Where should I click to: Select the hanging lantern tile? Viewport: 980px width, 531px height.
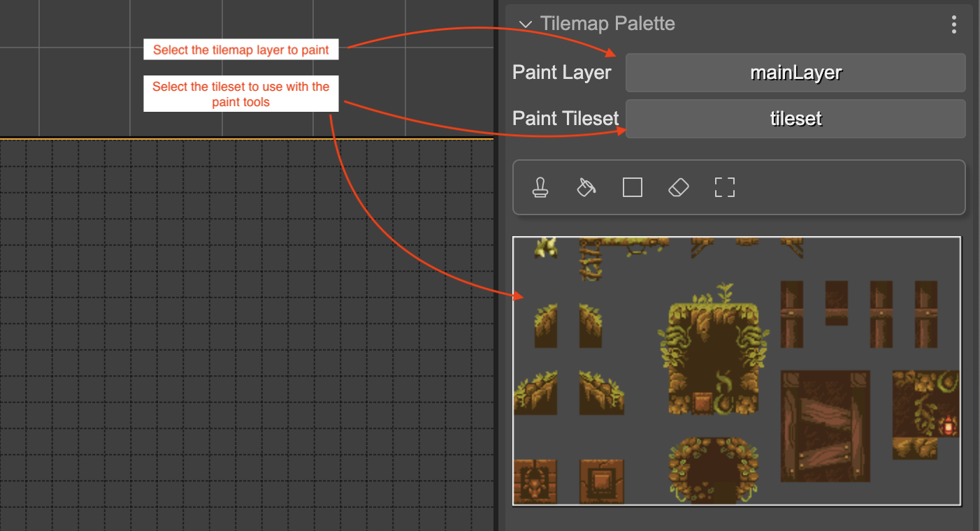tap(947, 425)
